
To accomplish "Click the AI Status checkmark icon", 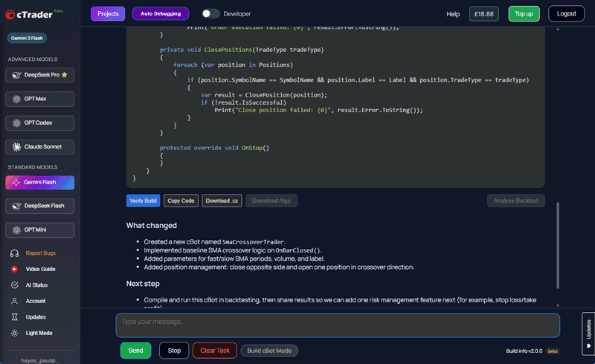I will (14, 285).
